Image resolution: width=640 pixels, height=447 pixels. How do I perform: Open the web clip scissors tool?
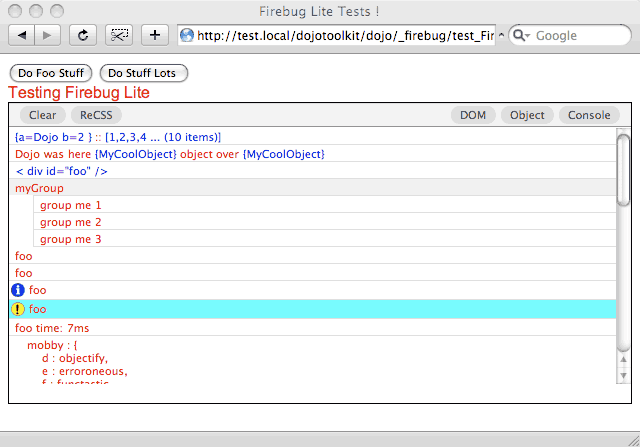click(x=119, y=36)
